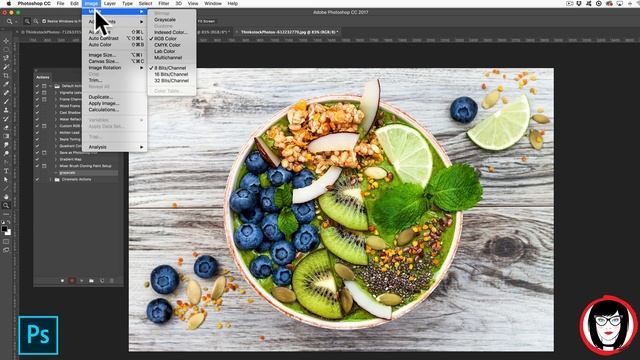Select the Horizontal Type tool
This screenshot has width=640, height=360.
(6, 171)
